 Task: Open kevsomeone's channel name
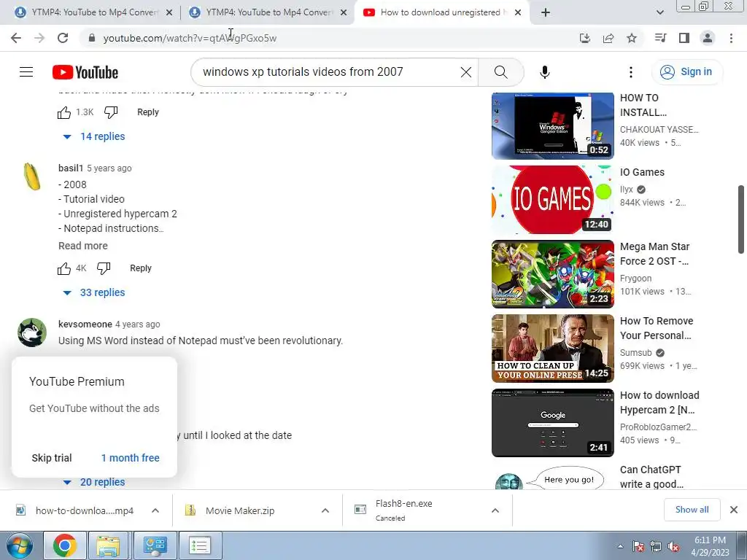click(x=85, y=324)
